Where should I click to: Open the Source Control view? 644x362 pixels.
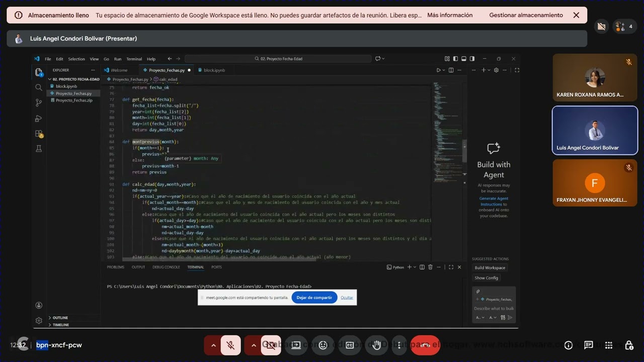pos(39,103)
